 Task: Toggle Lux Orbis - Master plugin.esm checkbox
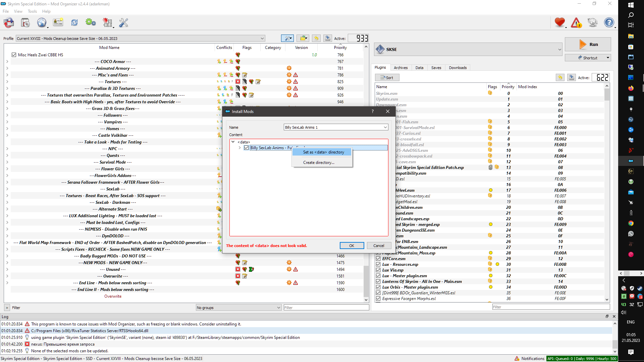[x=378, y=287]
